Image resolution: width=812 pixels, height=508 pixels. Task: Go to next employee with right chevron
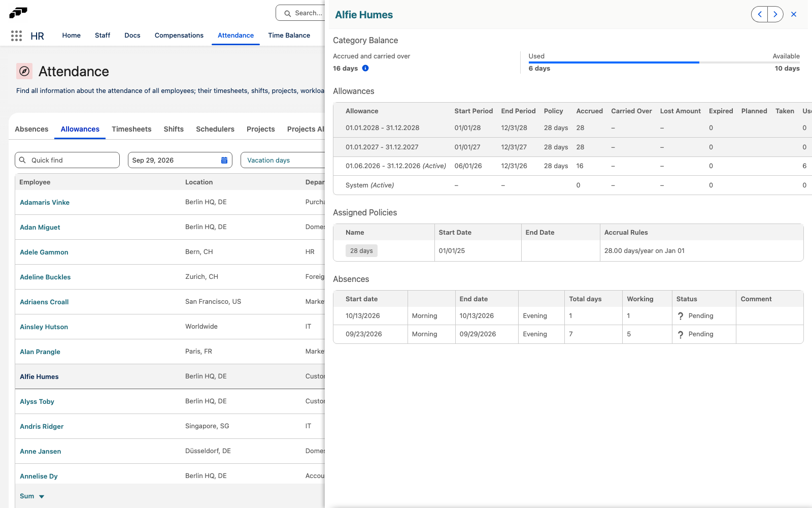tap(775, 14)
